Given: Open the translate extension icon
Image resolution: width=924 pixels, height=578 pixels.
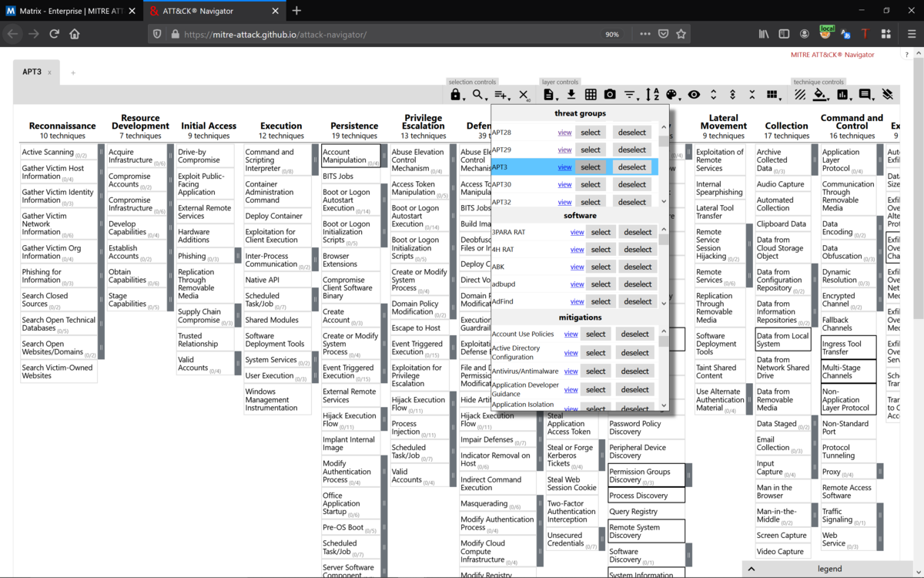Looking at the screenshot, I should tap(845, 34).
